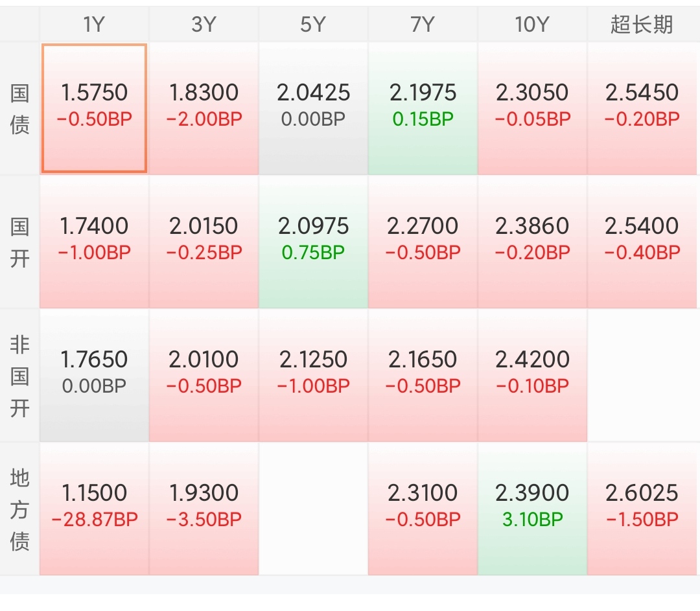This screenshot has width=700, height=611.
Task: Select the 5Y column header
Action: click(313, 23)
